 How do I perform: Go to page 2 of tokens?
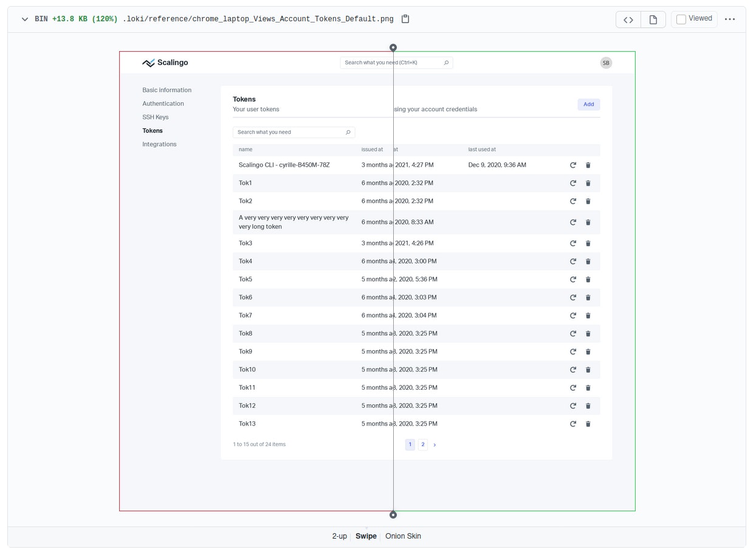click(x=422, y=444)
